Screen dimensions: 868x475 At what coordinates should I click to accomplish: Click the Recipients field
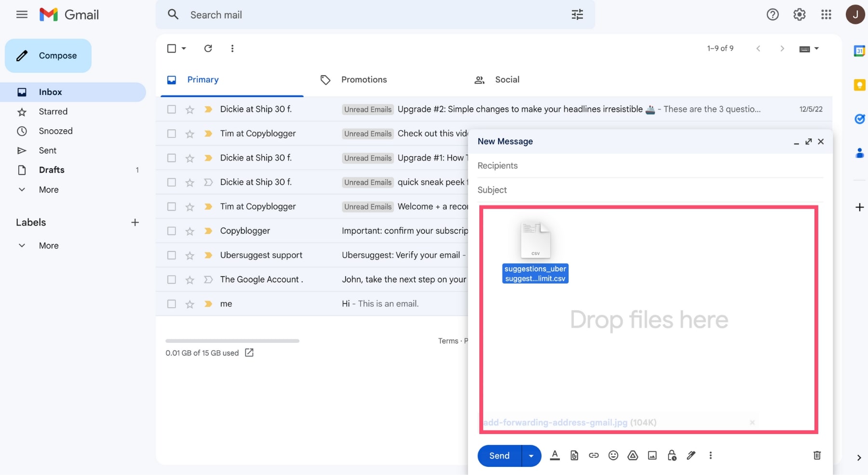[x=650, y=165]
